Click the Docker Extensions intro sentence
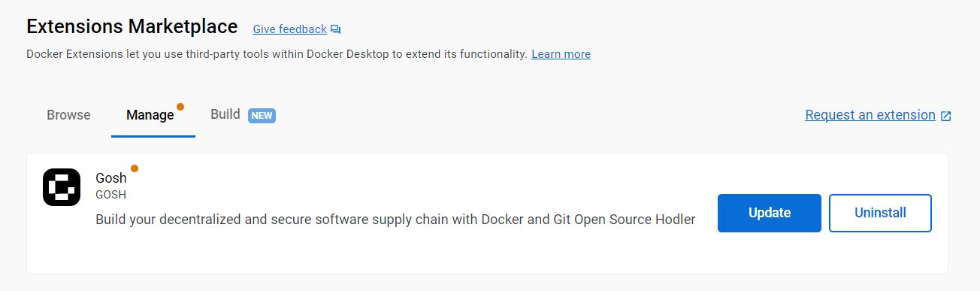 pos(277,54)
